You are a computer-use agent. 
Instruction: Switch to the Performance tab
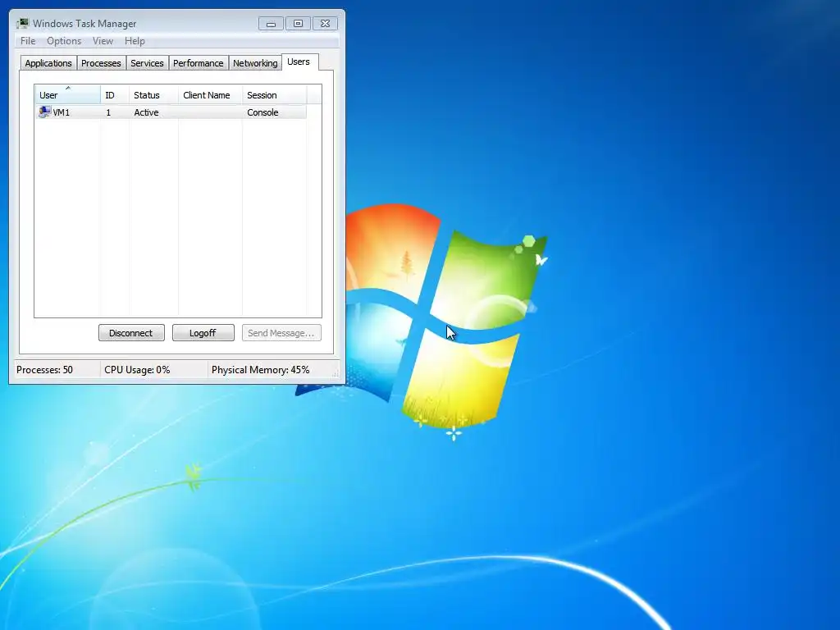(x=199, y=63)
